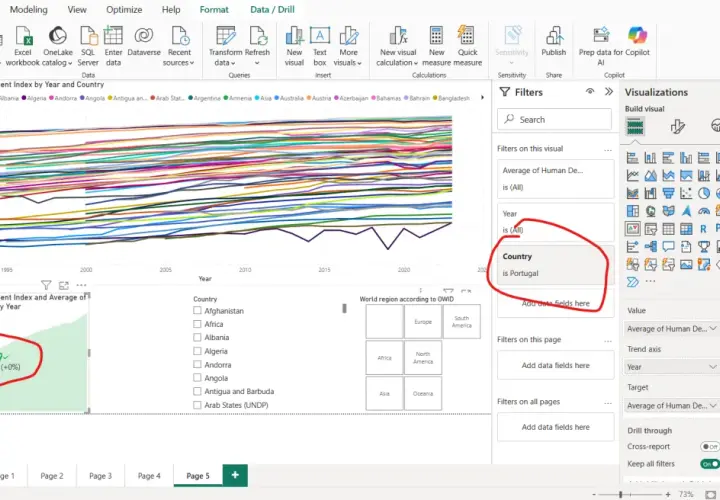720x500 pixels.
Task: Open the Dataverse connector
Action: [144, 41]
